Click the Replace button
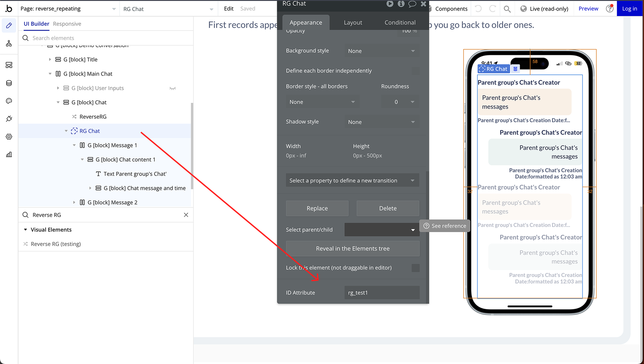The width and height of the screenshot is (644, 364). pyautogui.click(x=317, y=208)
